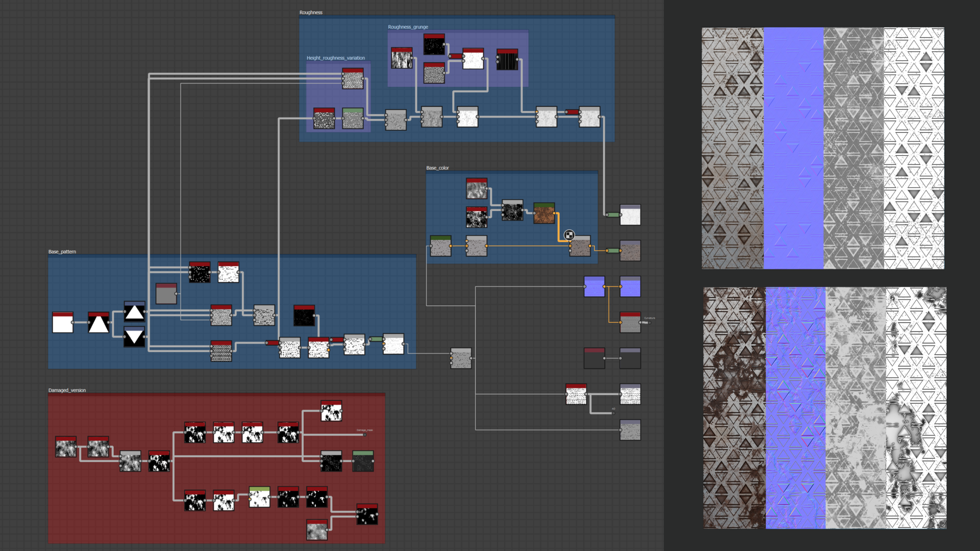Click the Roughness_grunge frame label
980x551 pixels.
click(408, 27)
